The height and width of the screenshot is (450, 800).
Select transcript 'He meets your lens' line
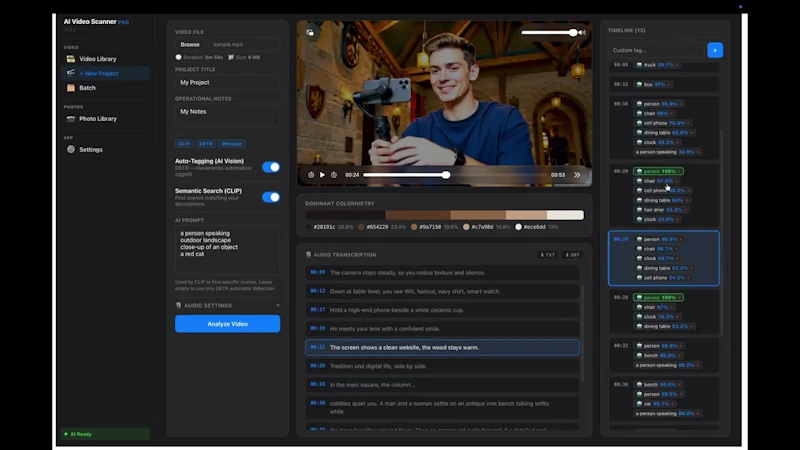[442, 329]
